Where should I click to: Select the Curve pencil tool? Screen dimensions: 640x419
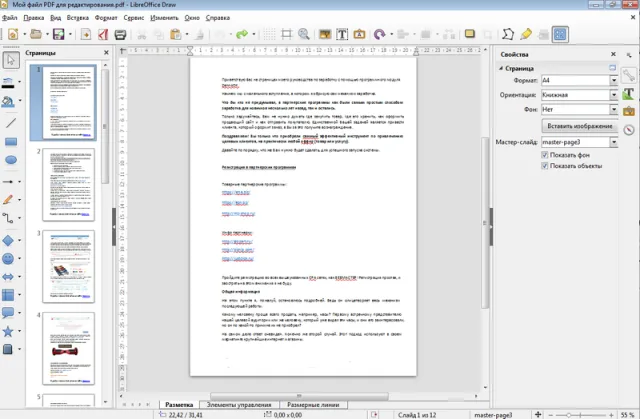tap(8, 200)
